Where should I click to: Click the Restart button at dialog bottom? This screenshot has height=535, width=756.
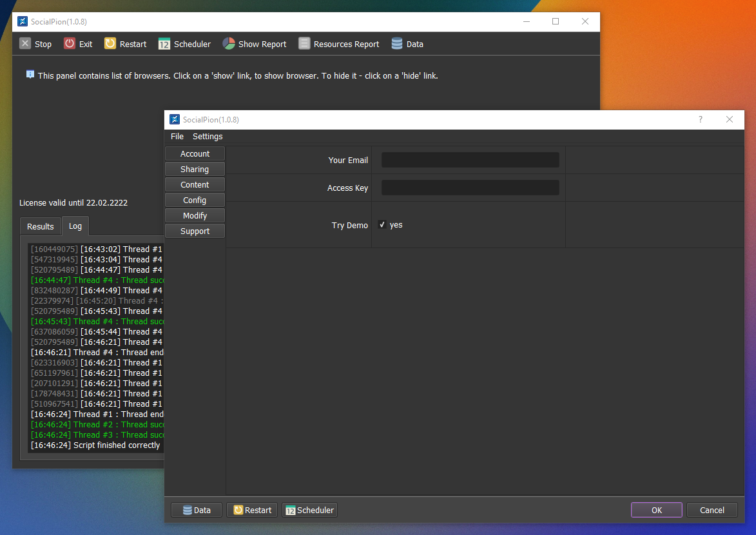click(x=252, y=510)
